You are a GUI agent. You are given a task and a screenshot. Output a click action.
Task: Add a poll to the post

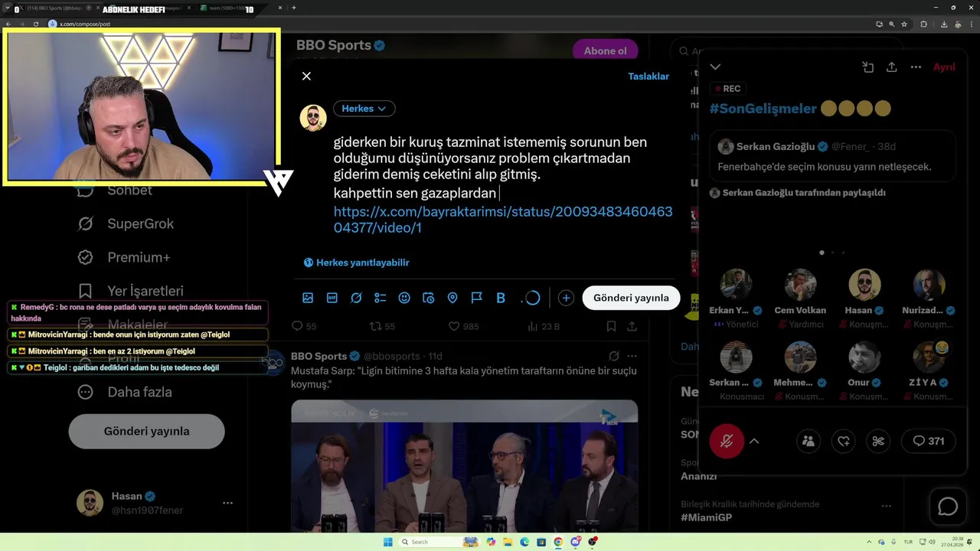(381, 298)
